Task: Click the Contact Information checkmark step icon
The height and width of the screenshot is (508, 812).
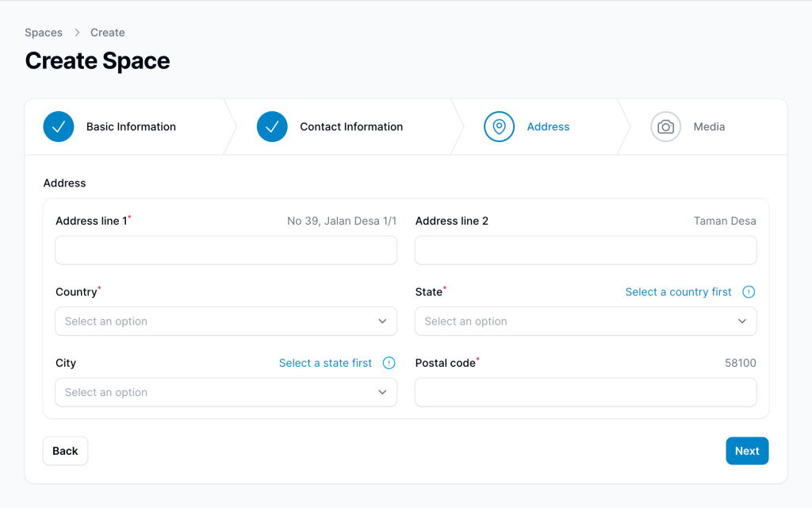Action: click(272, 126)
